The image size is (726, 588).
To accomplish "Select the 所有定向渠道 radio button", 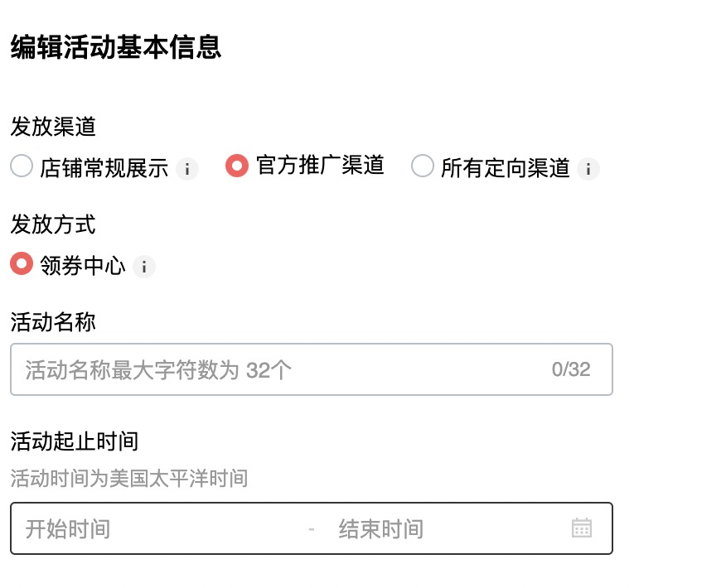I will (x=423, y=167).
